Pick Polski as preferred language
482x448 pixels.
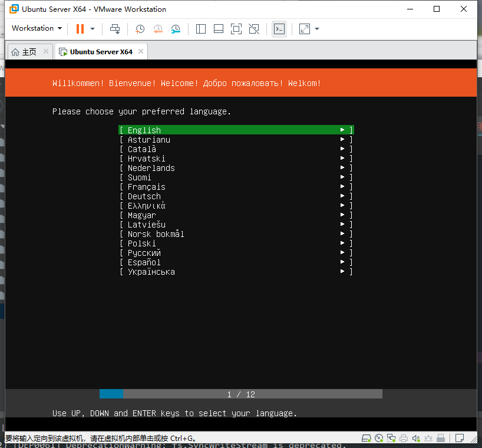(236, 243)
